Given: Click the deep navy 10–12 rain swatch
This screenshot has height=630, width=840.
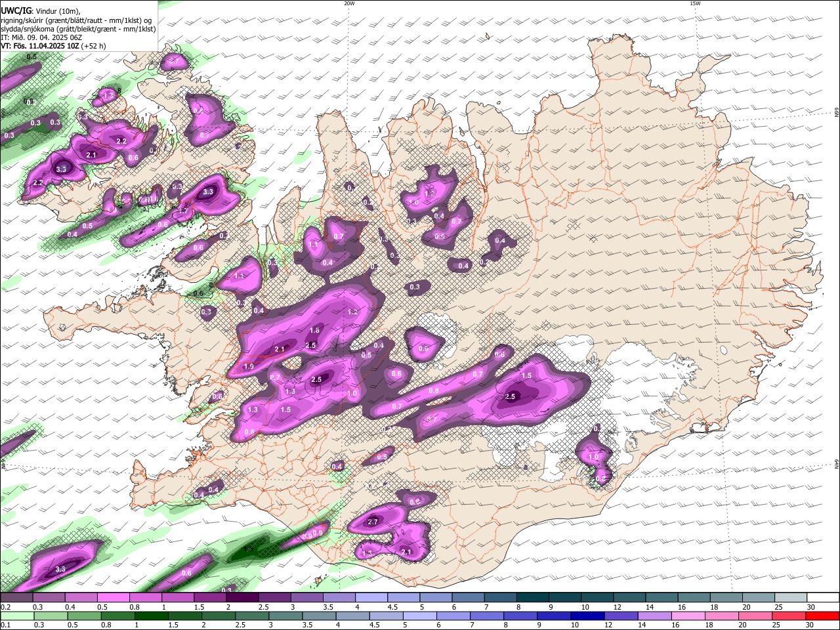Looking at the screenshot, I should tap(588, 616).
